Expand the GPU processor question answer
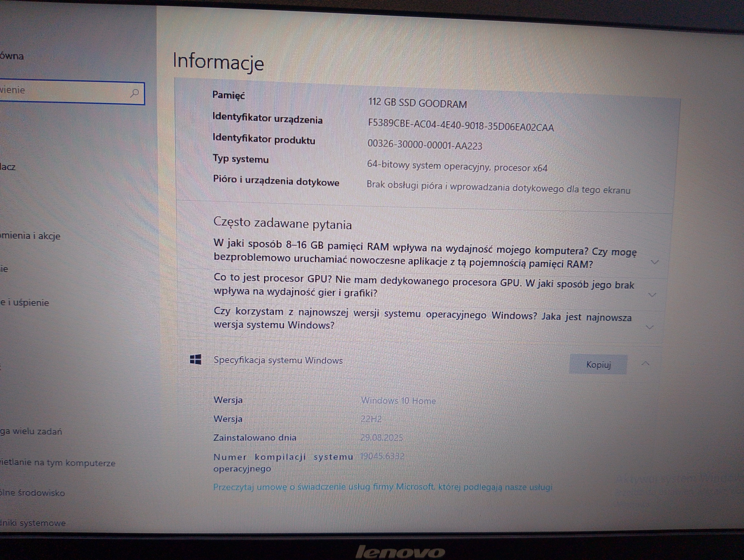744x560 pixels. [x=652, y=295]
